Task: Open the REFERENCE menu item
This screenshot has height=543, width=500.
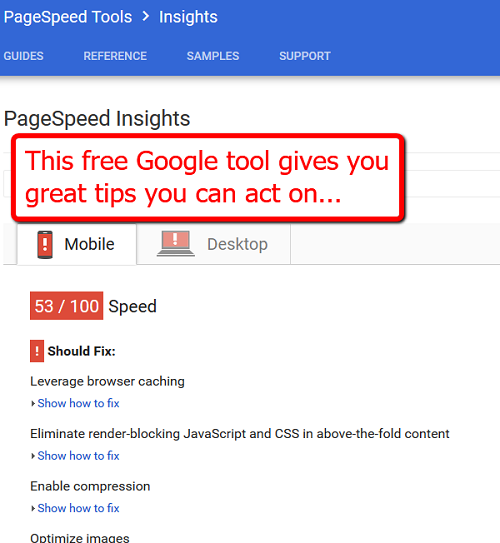Action: point(115,56)
